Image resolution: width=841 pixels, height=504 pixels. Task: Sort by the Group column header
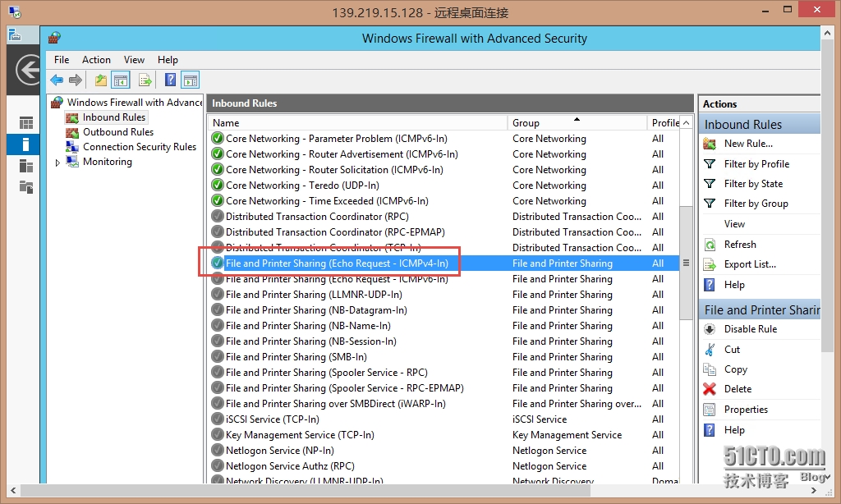pos(577,123)
